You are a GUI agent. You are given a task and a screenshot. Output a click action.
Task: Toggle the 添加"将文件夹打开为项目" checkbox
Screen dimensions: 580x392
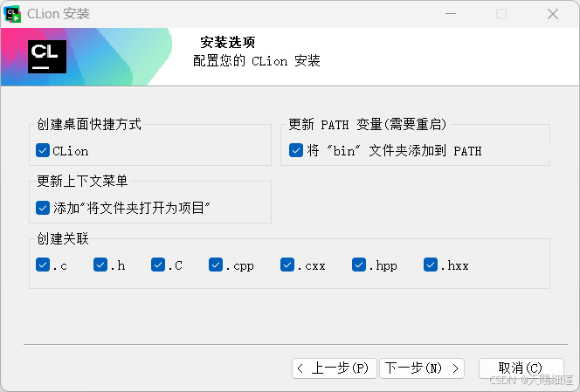point(43,208)
